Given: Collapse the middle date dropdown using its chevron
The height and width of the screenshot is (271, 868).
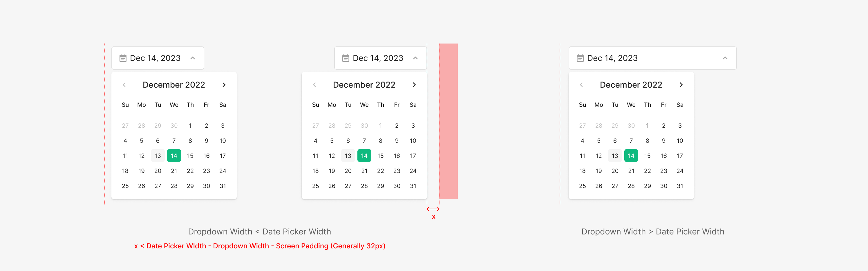Looking at the screenshot, I should 415,58.
